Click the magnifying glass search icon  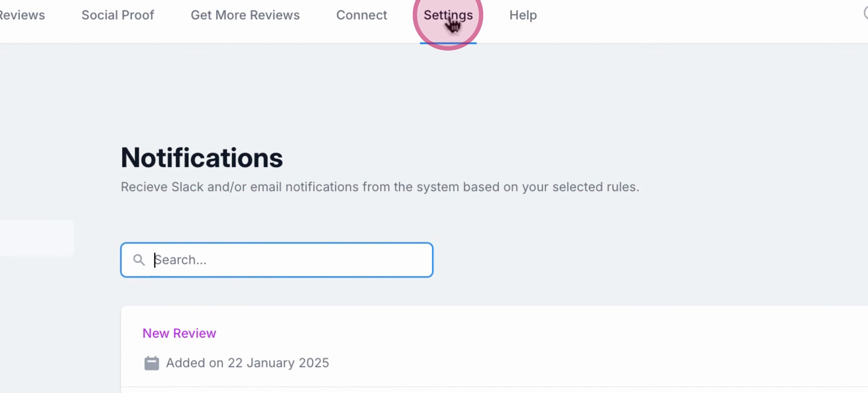tap(139, 260)
